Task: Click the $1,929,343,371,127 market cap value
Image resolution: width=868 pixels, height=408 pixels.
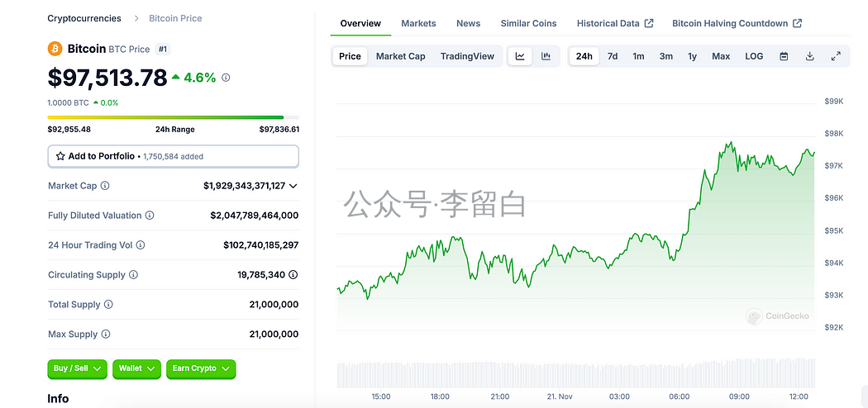Action: pyautogui.click(x=244, y=186)
